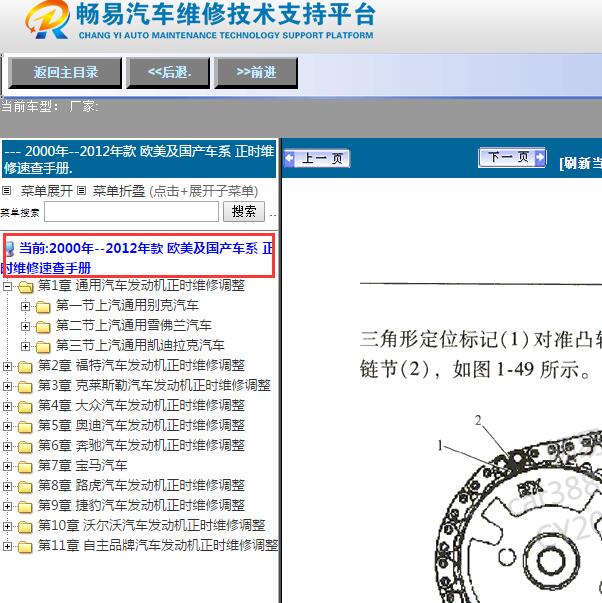Expand 第一节上汽通用别克汽车 node
The width and height of the screenshot is (602, 603).
click(25, 306)
